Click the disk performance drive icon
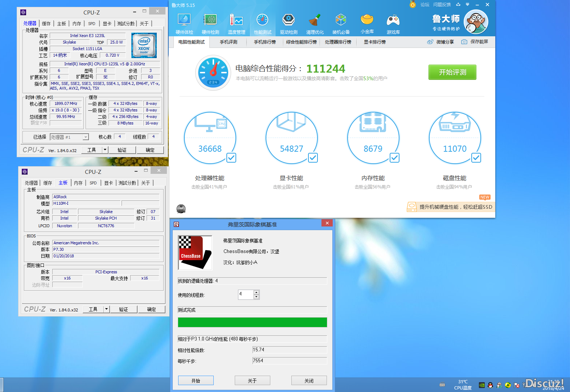The height and width of the screenshot is (392, 570). click(x=455, y=122)
